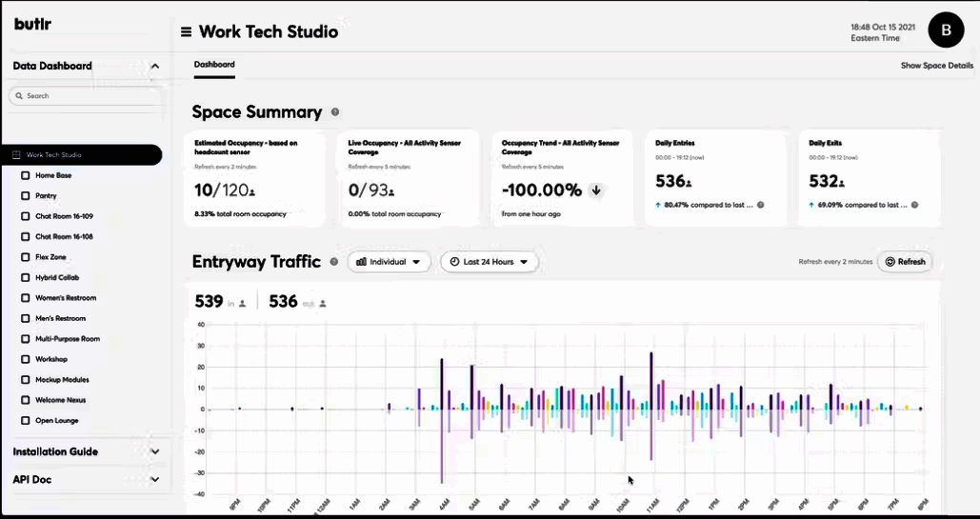
Task: Click the sidebar Search field
Action: coord(86,96)
